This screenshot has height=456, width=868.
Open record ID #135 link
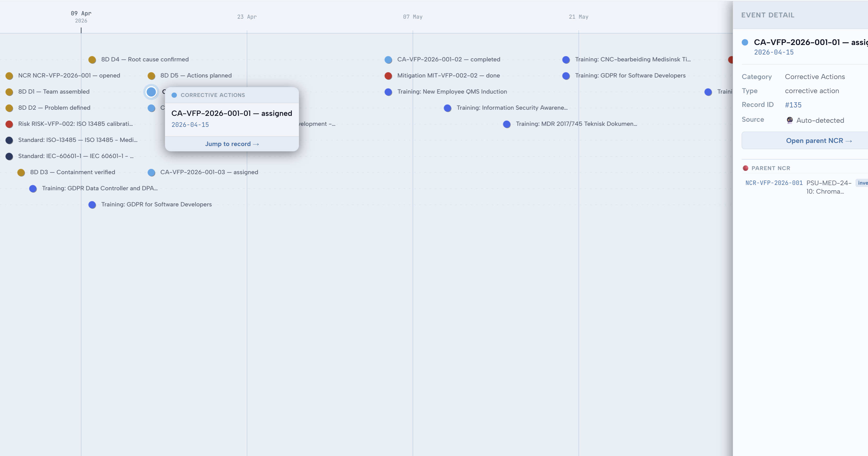(x=793, y=105)
